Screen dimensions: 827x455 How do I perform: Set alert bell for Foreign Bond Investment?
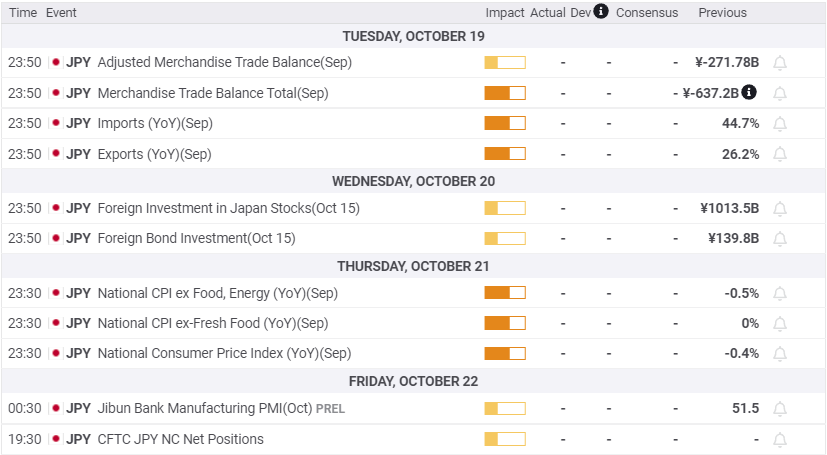(x=780, y=239)
